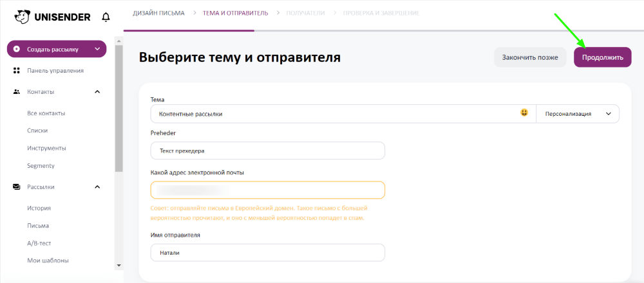Select Все контакты in sidebar
Viewport: 644px width, 283px height.
[46, 113]
